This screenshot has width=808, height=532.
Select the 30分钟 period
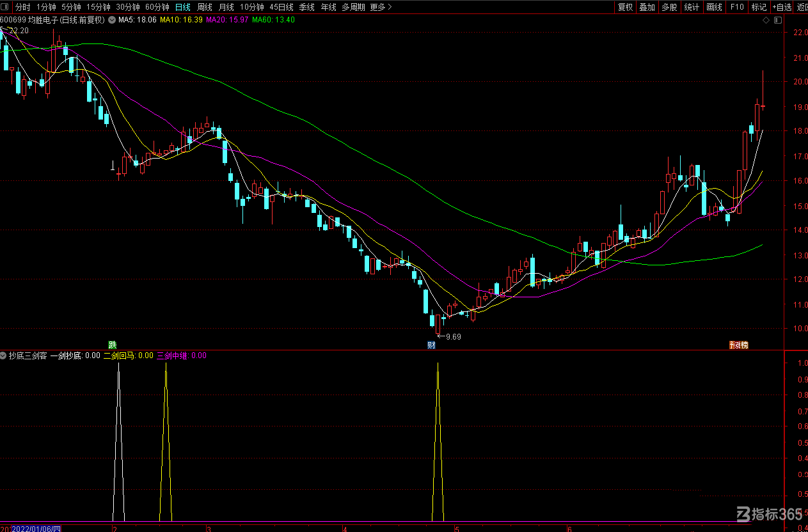tap(128, 7)
